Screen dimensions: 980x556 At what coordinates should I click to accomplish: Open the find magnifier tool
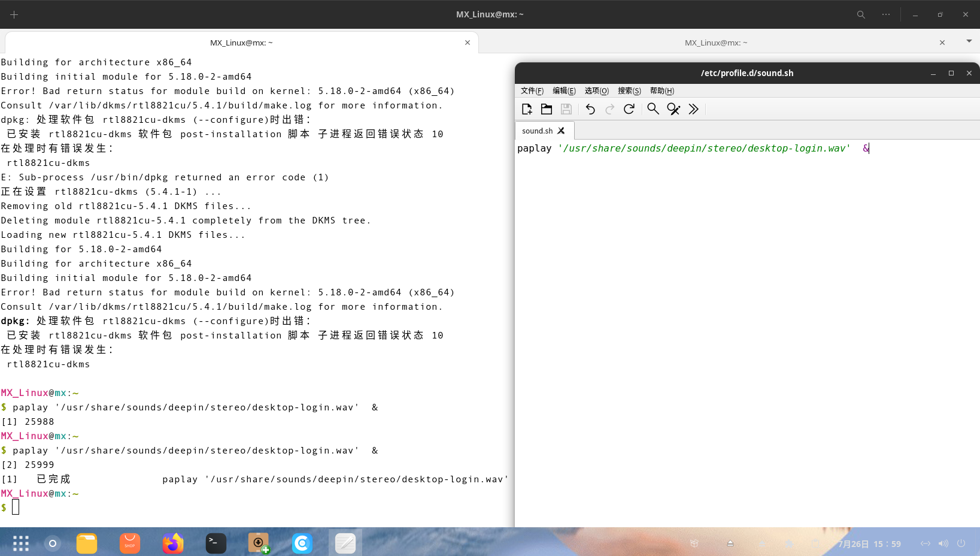tap(653, 109)
